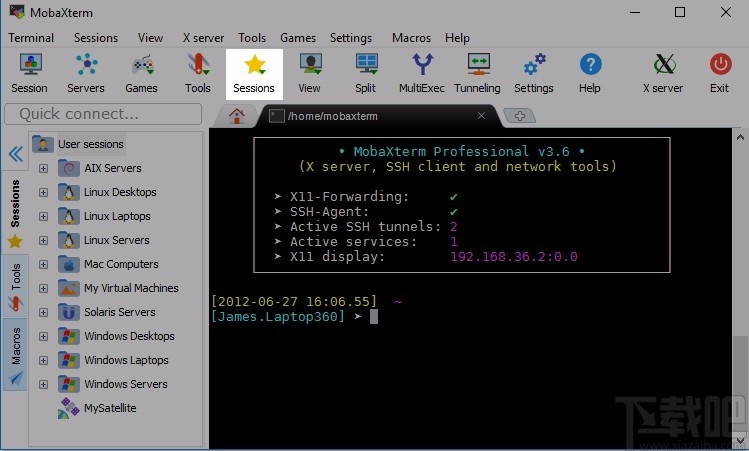This screenshot has height=451, width=749.
Task: Open the Terminal menu
Action: tap(31, 38)
